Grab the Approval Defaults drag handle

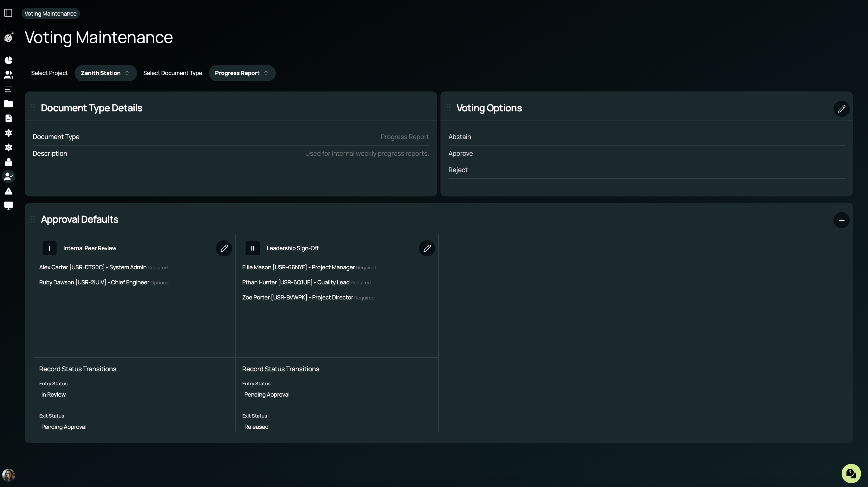[x=33, y=219]
